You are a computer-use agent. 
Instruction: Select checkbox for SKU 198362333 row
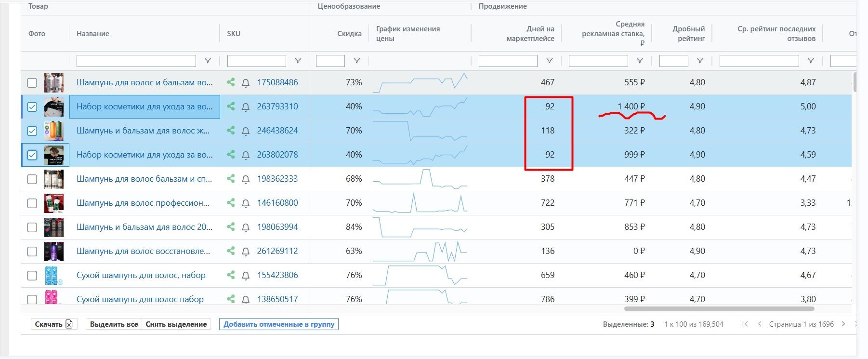[32, 179]
